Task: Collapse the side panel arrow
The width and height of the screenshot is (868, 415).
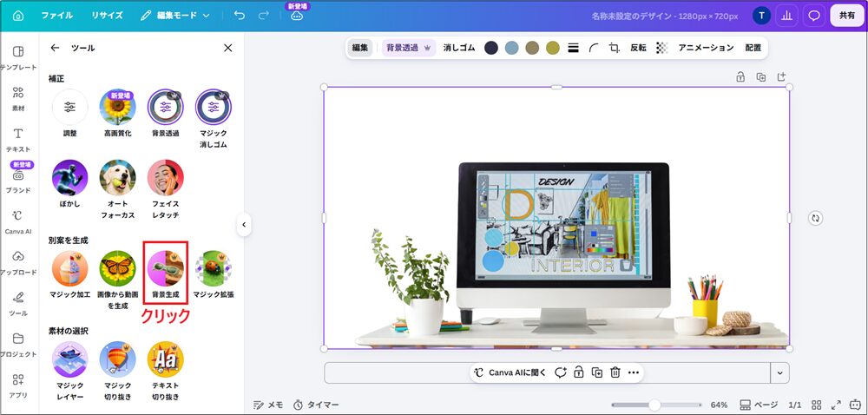Action: pyautogui.click(x=244, y=225)
